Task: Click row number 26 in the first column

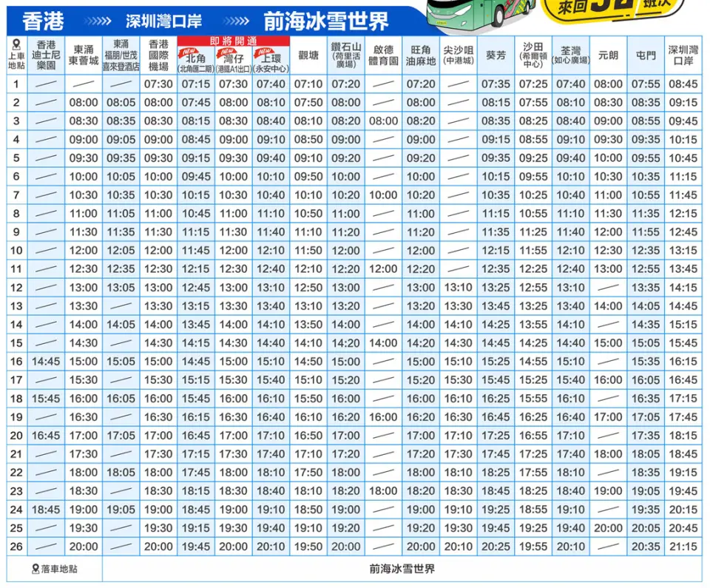Action: coord(16,547)
